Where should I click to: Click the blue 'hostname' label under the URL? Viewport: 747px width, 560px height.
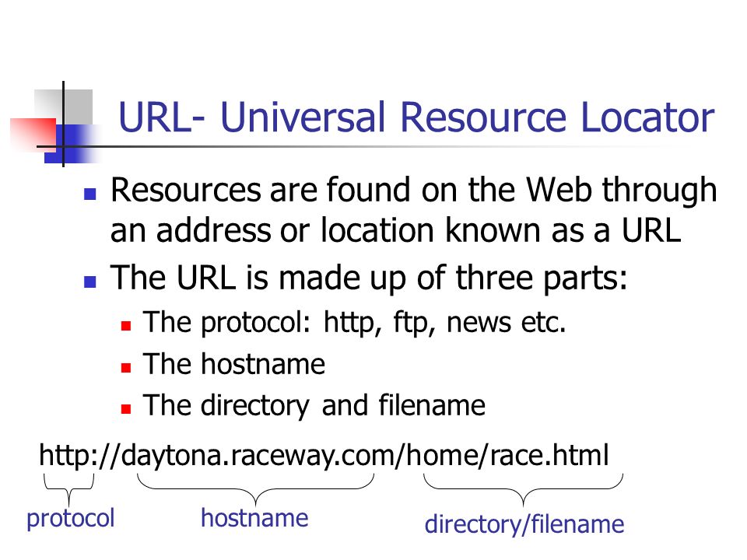point(255,518)
